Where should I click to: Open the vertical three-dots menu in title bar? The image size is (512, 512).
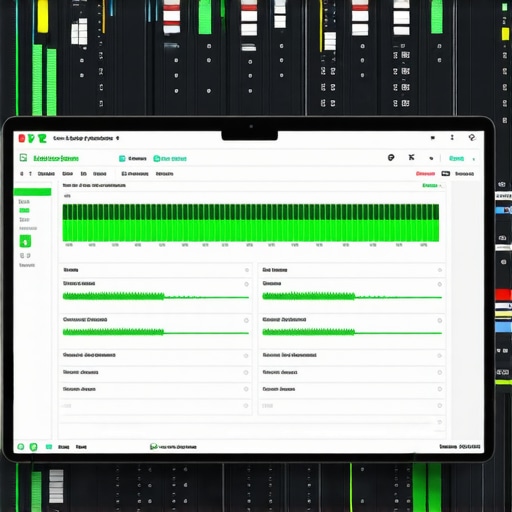click(452, 137)
